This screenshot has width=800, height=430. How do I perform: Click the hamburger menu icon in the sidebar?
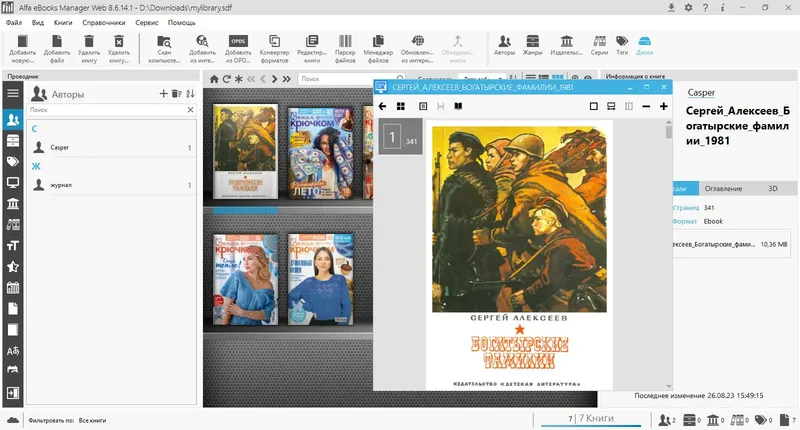tap(13, 93)
